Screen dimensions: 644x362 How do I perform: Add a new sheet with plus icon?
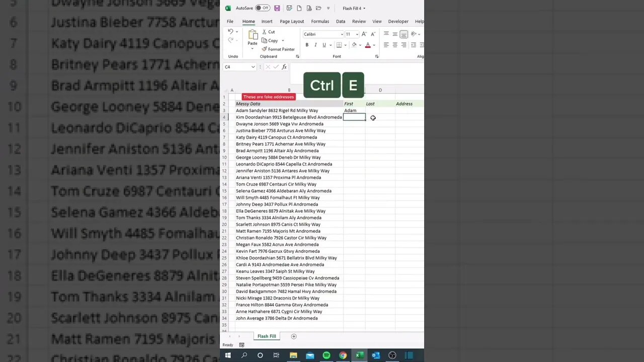(294, 336)
